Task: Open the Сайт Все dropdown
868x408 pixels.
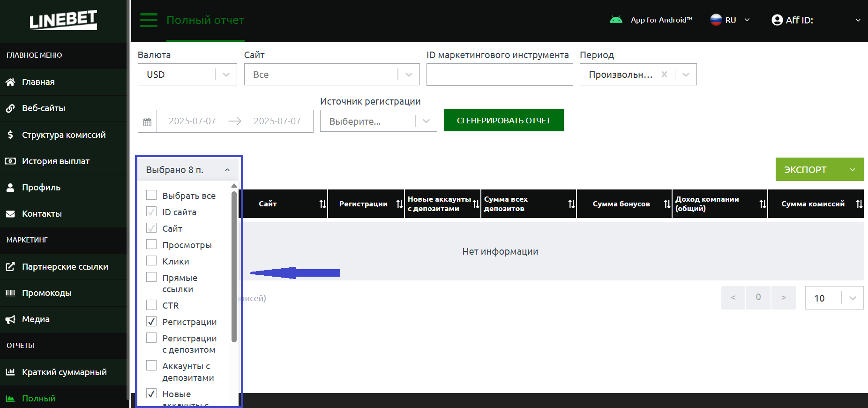Action: pyautogui.click(x=332, y=74)
